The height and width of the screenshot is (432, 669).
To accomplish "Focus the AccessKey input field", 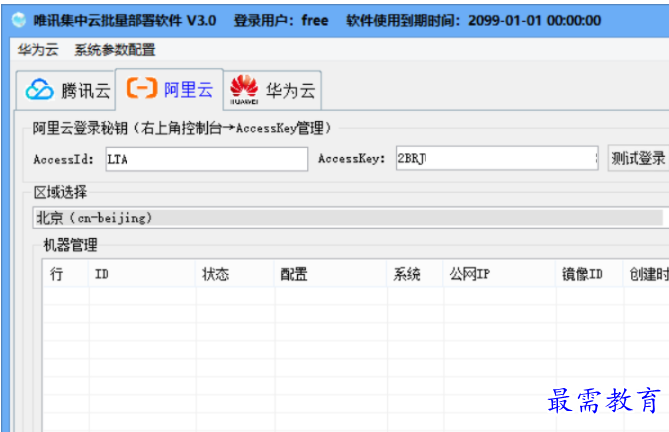I will pyautogui.click(x=497, y=158).
